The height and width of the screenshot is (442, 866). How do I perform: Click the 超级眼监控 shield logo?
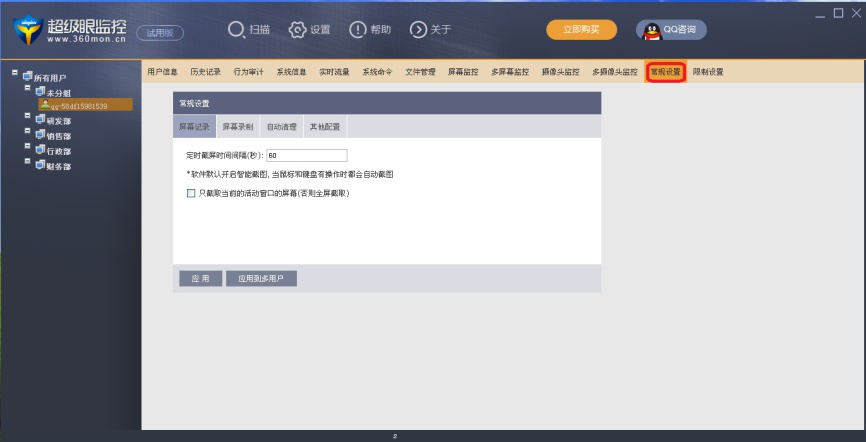click(x=28, y=30)
